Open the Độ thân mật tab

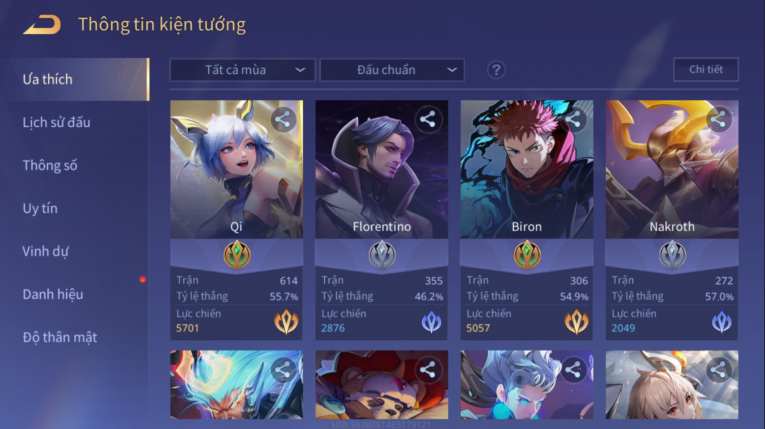pyautogui.click(x=60, y=337)
